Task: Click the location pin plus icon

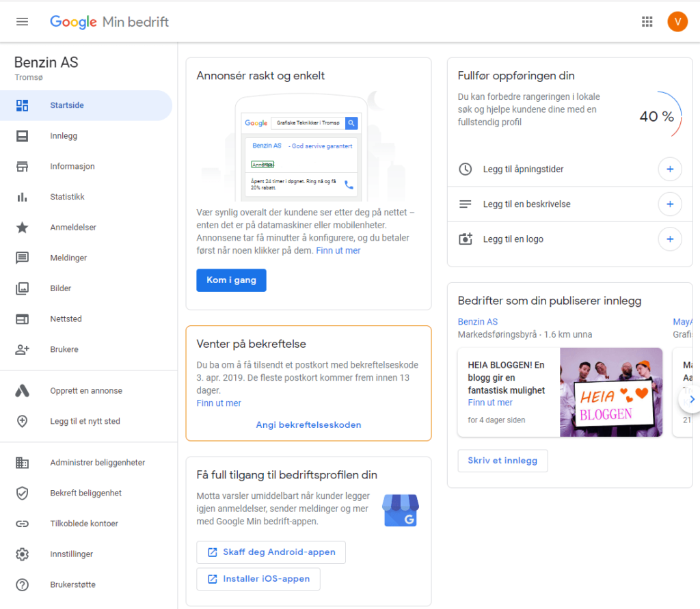Action: (x=22, y=421)
